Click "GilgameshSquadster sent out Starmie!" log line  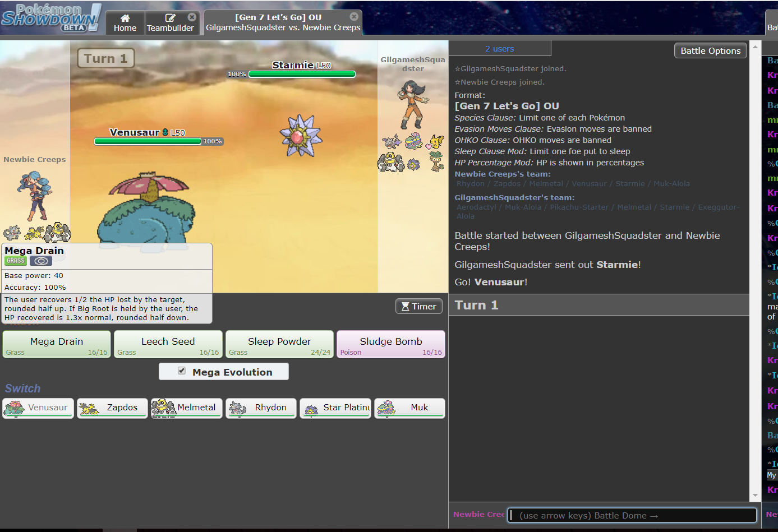pyautogui.click(x=547, y=265)
